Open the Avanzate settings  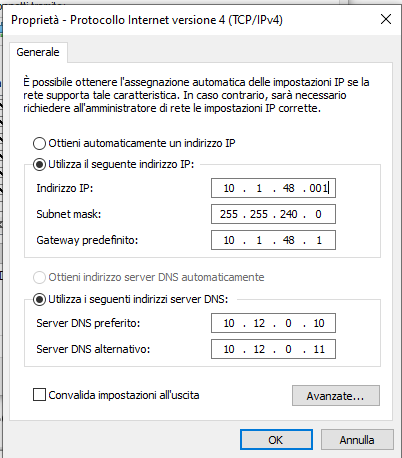(336, 396)
